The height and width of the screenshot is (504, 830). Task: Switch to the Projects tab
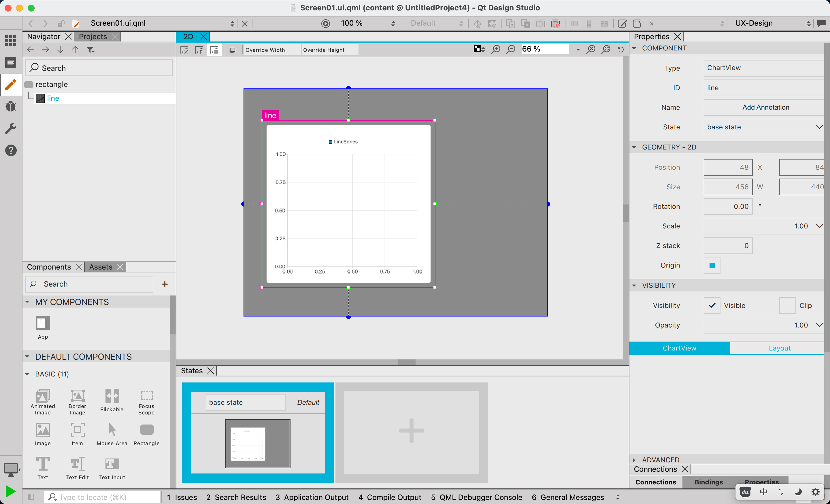coord(93,36)
